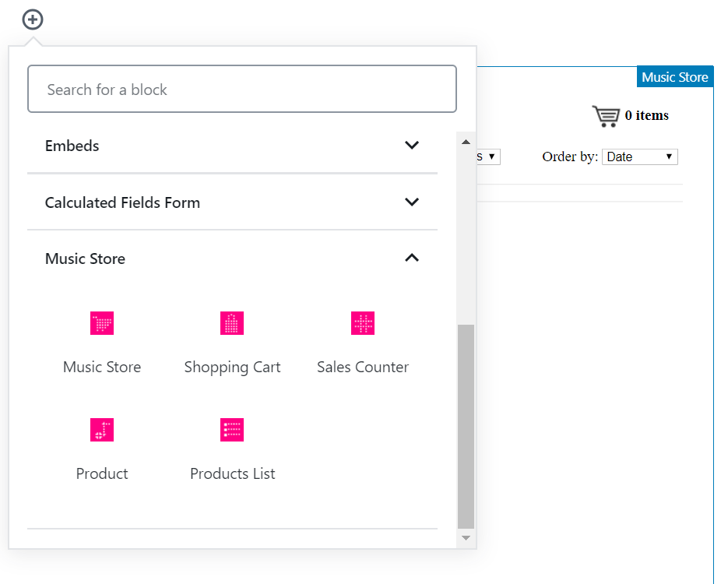
Task: Click the blue Music Store block label
Action: click(674, 77)
